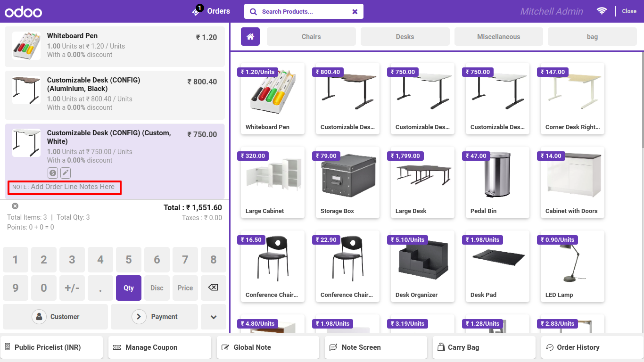644x362 pixels.
Task: Tap numpad key 2
Action: 44,260
